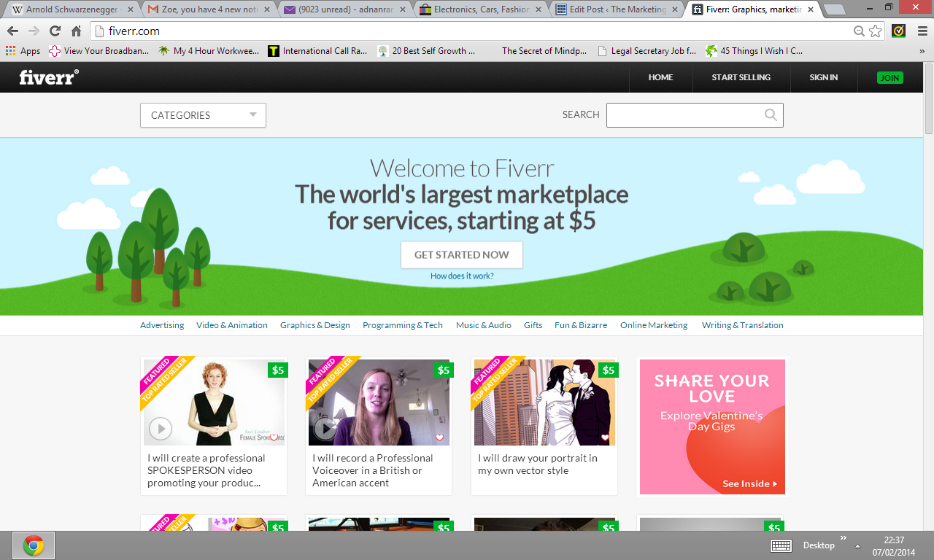Viewport: 934px width, 560px height.
Task: Close the Arnold Schwarzenegger tab
Action: coord(130,10)
